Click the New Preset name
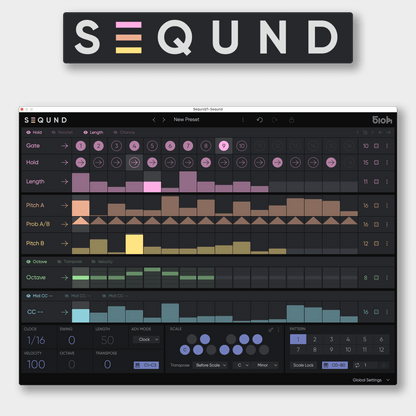 186,119
